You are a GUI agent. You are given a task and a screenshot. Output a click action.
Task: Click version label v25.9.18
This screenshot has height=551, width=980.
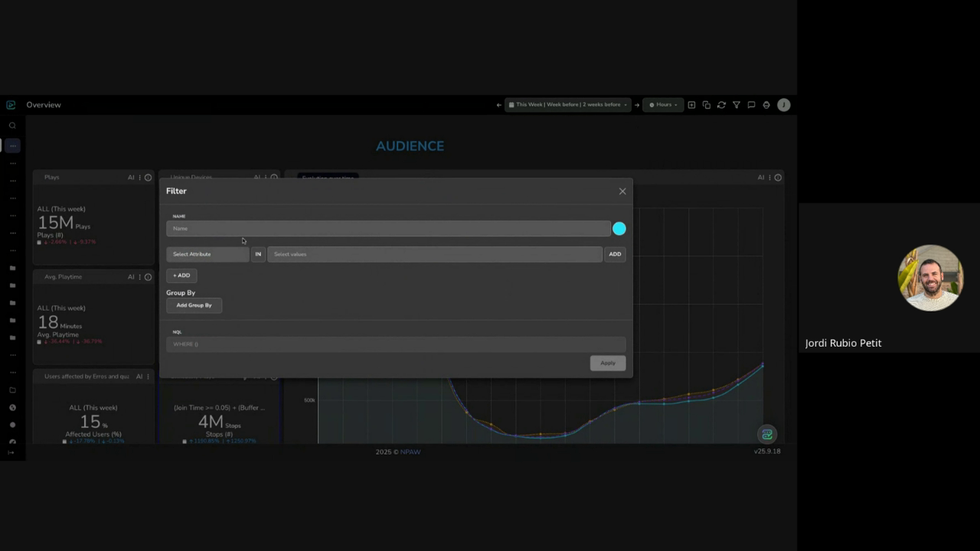point(766,452)
